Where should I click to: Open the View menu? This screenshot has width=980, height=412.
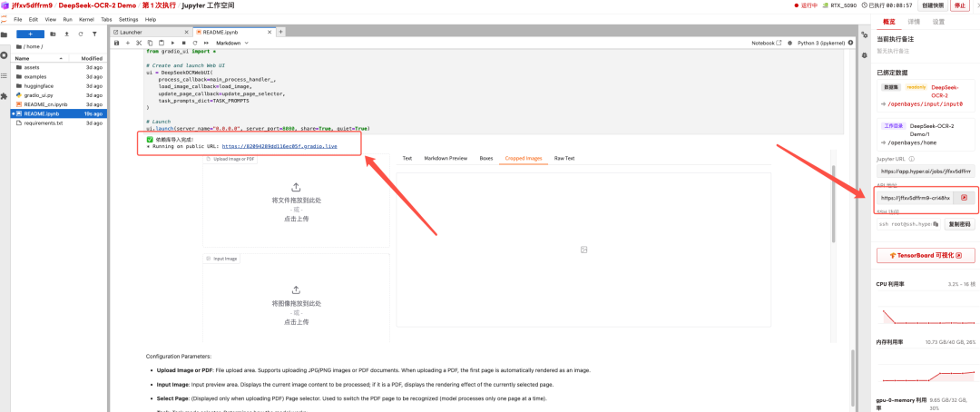(x=50, y=19)
